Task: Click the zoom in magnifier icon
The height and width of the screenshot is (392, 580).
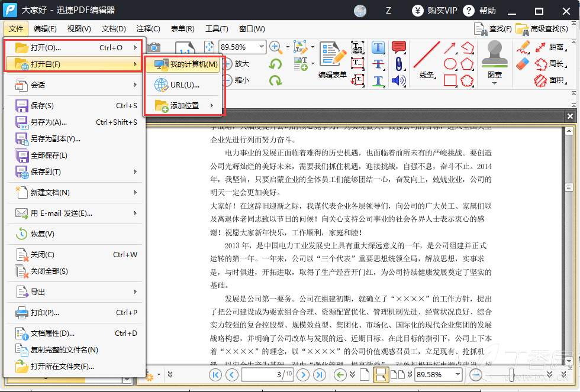Action: (x=275, y=47)
